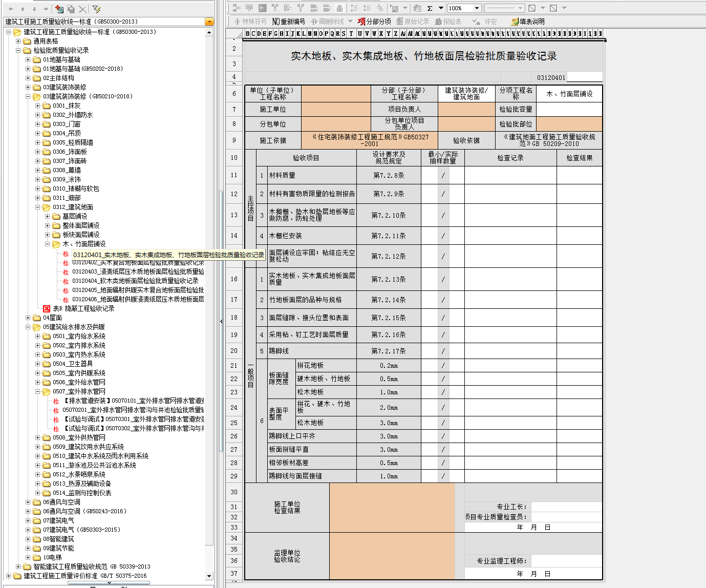Click the 单位工程名称 orange input cell
Viewport: 706px width, 588px height.
pyautogui.click(x=336, y=94)
